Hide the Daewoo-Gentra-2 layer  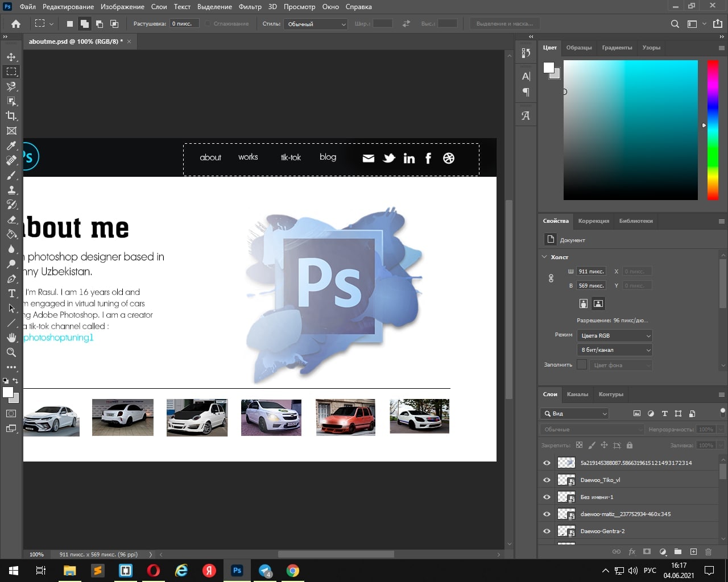[x=547, y=531]
